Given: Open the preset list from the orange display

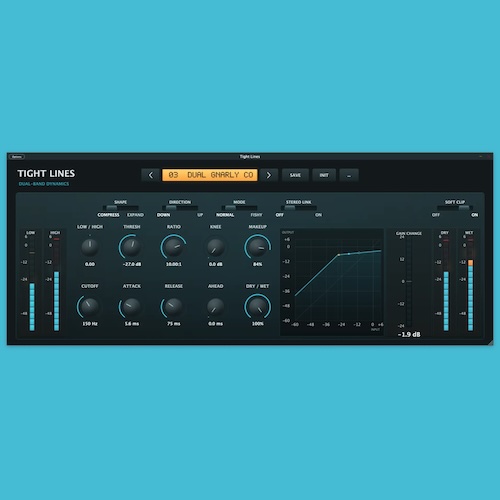Looking at the screenshot, I should click(210, 175).
